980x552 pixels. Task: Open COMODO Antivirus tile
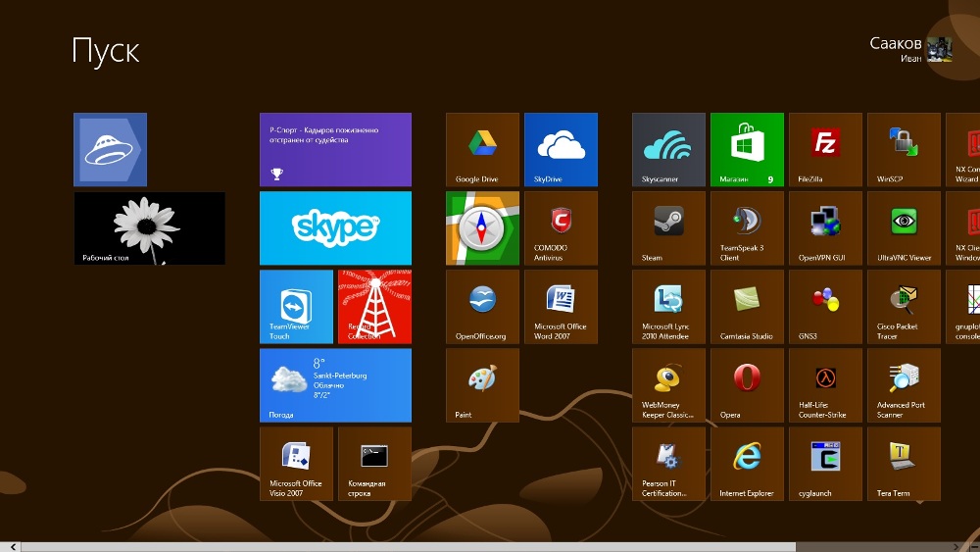[x=561, y=227]
